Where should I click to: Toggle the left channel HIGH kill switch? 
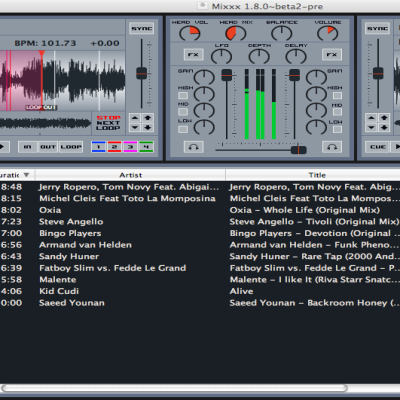[183, 96]
